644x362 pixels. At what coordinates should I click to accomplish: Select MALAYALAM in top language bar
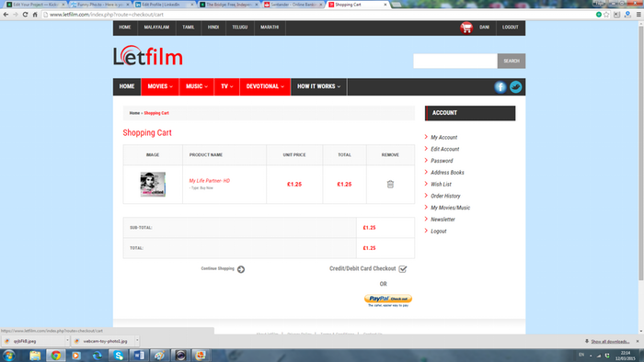(156, 28)
